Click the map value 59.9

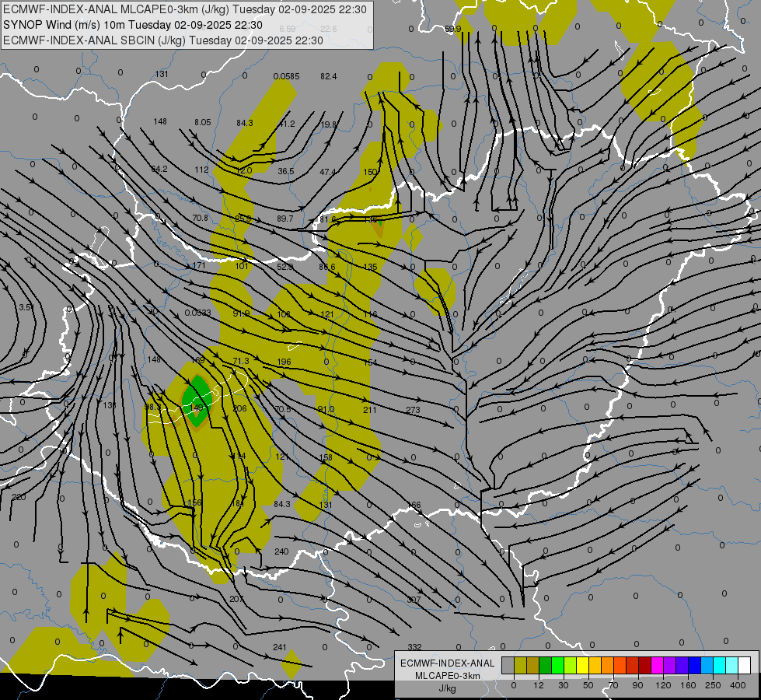pos(453,29)
